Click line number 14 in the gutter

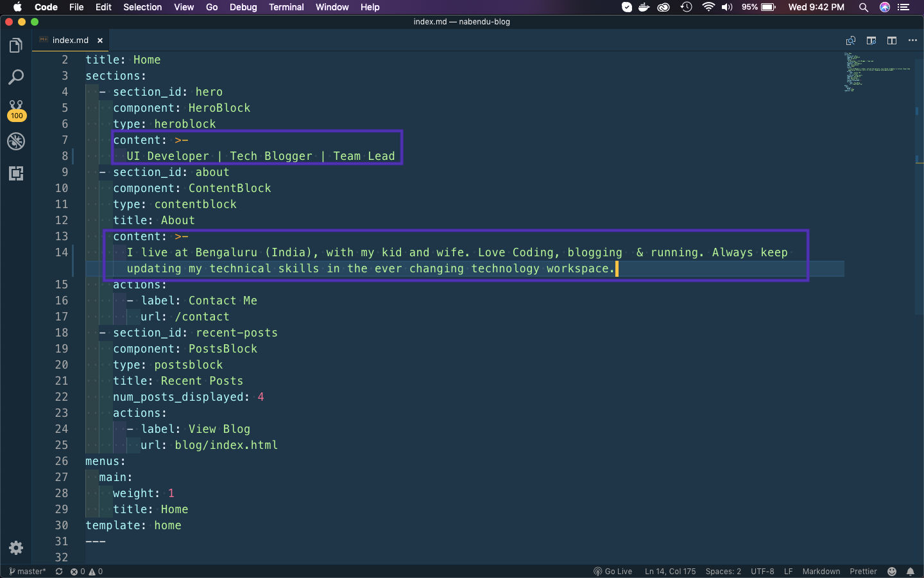(62, 252)
